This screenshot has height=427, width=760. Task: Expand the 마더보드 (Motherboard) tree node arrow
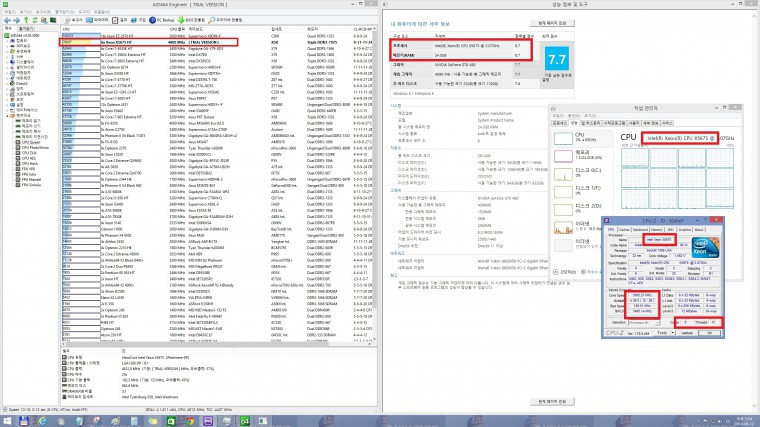point(7,46)
